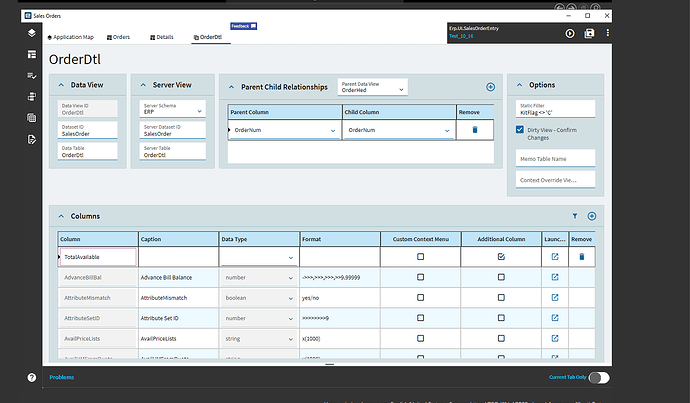Collapse the Server View panel
This screenshot has width=690, height=403.
pyautogui.click(x=143, y=85)
